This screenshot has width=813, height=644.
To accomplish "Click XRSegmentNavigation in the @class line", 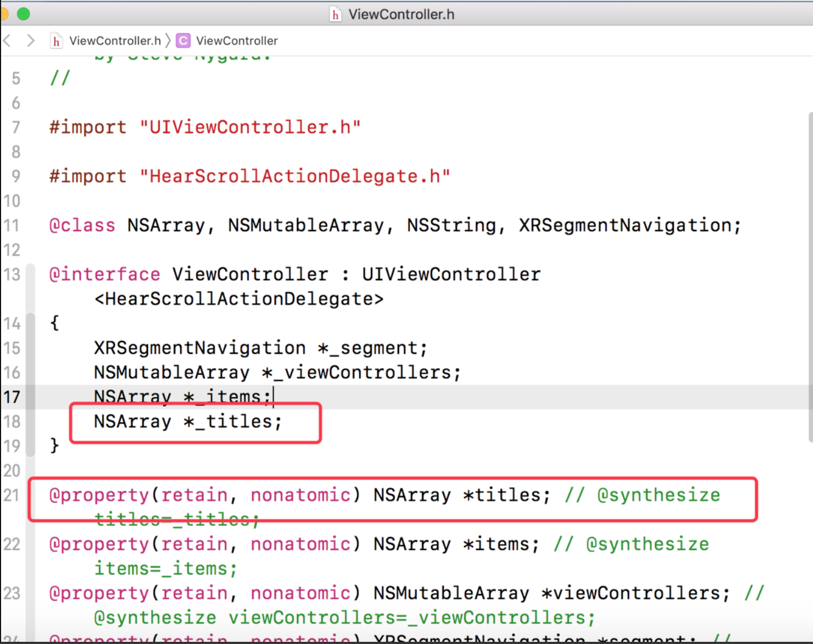I will click(x=625, y=225).
